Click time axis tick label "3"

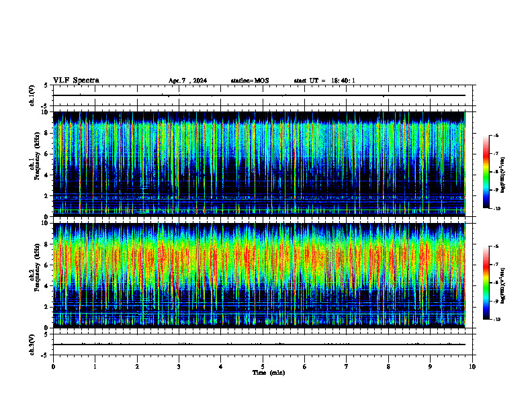pyautogui.click(x=179, y=367)
